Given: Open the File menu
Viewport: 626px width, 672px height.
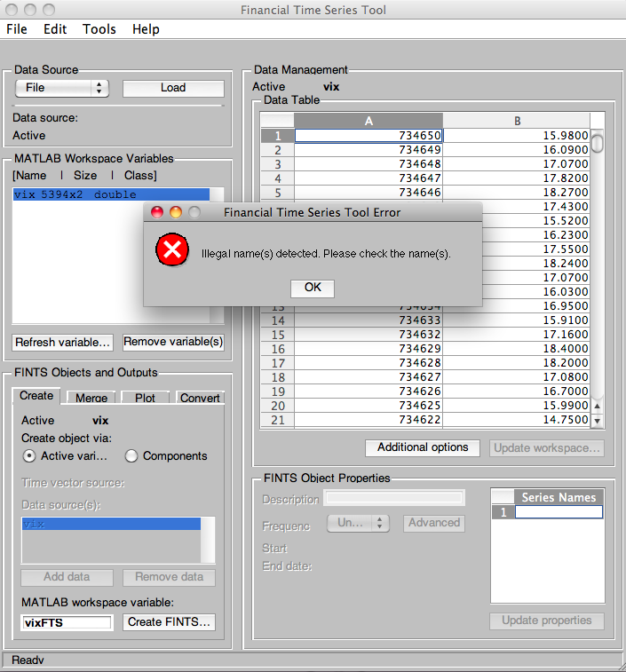Looking at the screenshot, I should coord(17,29).
